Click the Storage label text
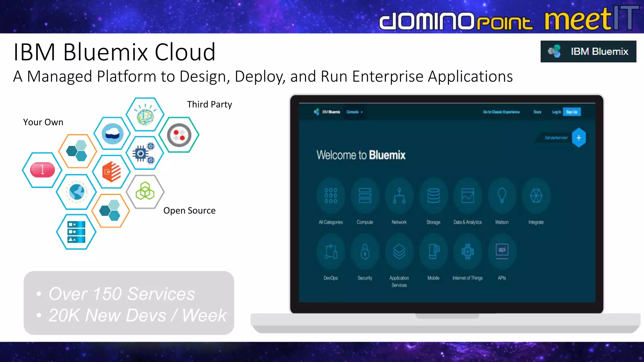The image size is (644, 362). [x=433, y=222]
